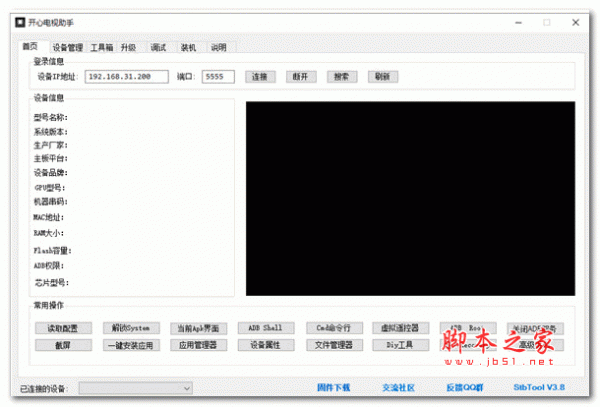Screen dimensions: 600x407
Task: Launch the 虚拟遥控器 virtual remote
Action: pos(400,328)
